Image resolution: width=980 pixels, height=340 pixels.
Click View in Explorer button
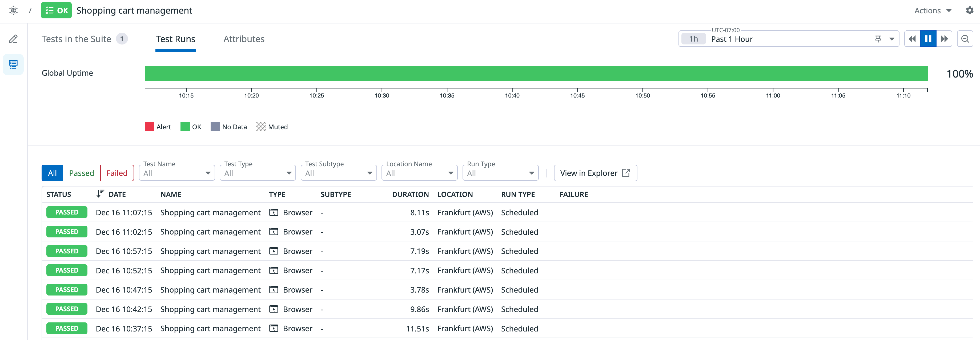click(x=595, y=173)
